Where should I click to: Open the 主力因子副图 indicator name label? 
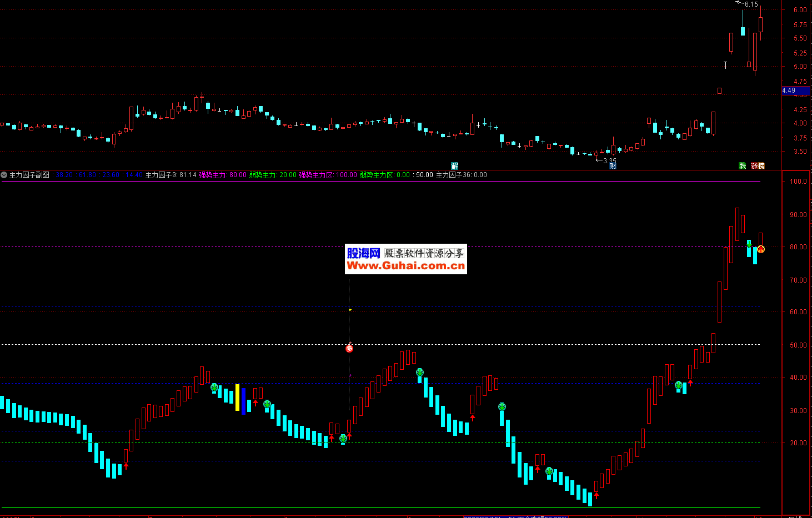pyautogui.click(x=29, y=175)
